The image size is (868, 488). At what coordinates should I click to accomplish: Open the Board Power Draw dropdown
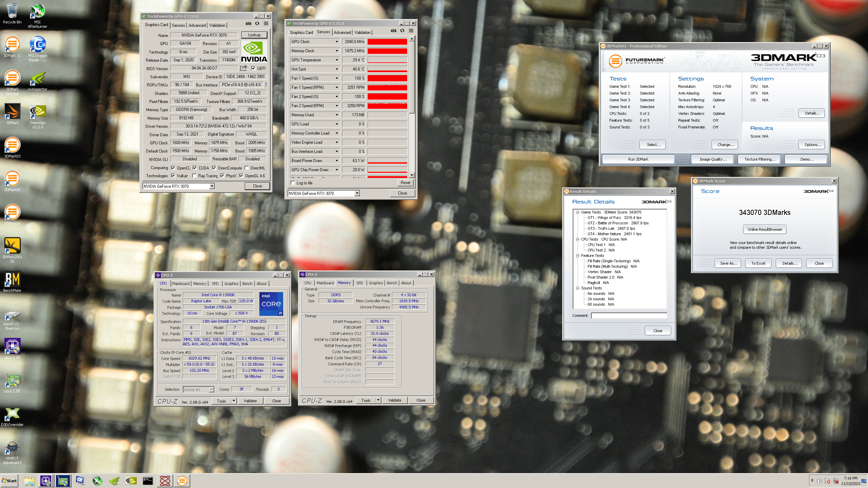pyautogui.click(x=337, y=161)
